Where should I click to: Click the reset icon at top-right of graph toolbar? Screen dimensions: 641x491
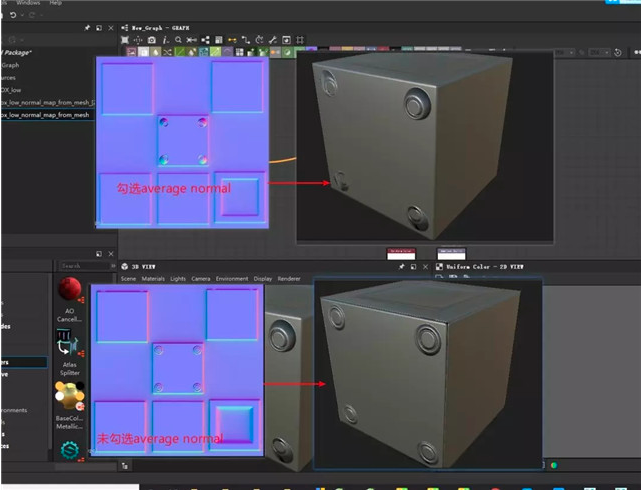(x=618, y=52)
